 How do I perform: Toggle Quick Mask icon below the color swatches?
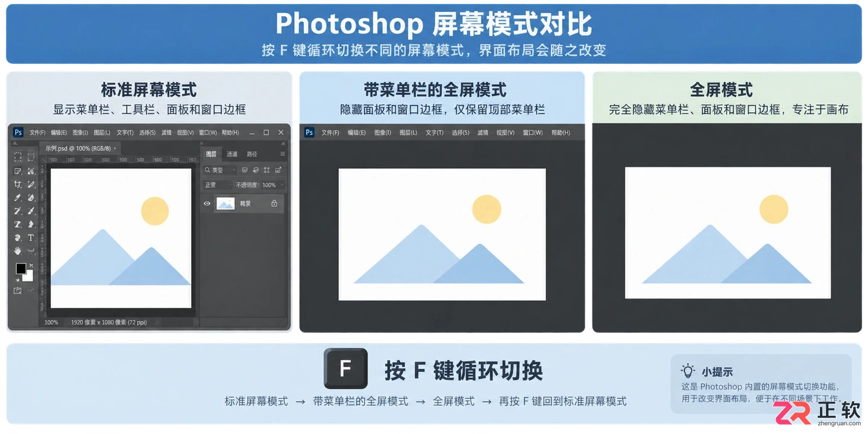(18, 291)
